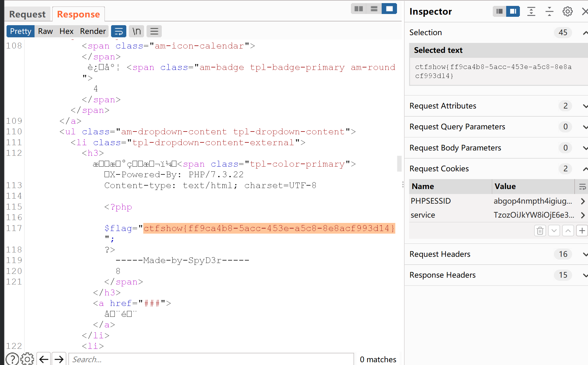
Task: Delete the selected cookie with trash icon
Action: coord(540,231)
